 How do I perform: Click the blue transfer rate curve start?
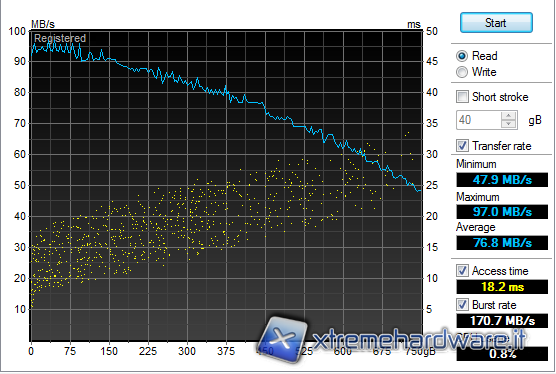pyautogui.click(x=32, y=53)
